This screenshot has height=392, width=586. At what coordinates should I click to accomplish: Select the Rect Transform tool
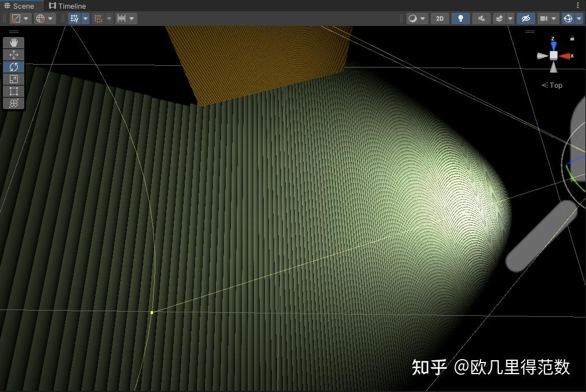[13, 91]
